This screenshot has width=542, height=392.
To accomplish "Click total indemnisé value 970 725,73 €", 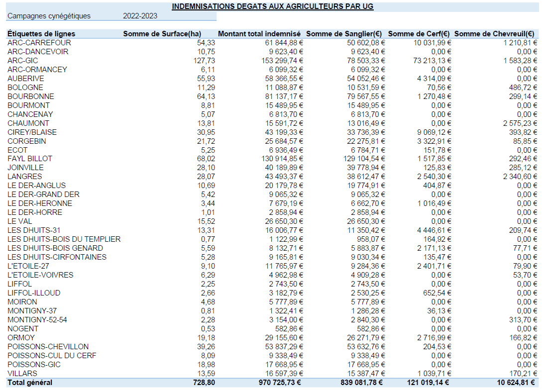I will pyautogui.click(x=280, y=384).
